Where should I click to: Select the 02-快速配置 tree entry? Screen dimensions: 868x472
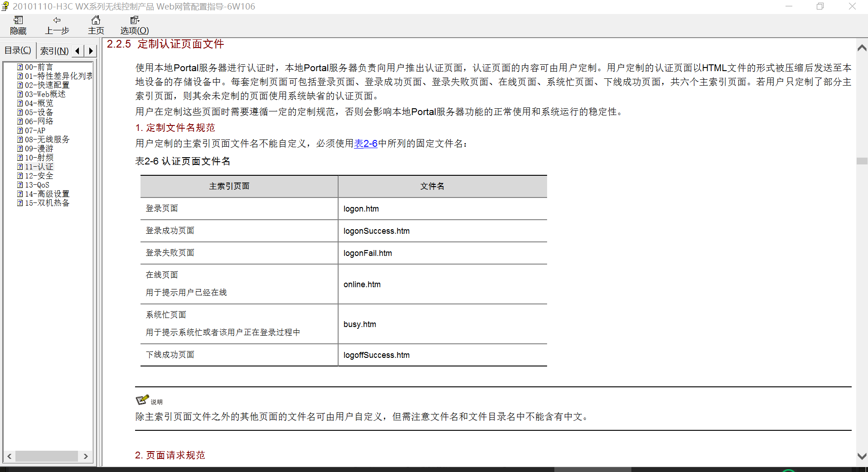(x=47, y=85)
